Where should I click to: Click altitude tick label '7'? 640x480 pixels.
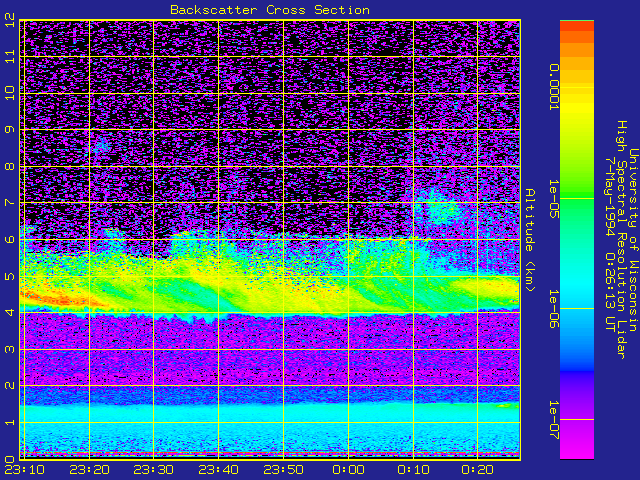pyautogui.click(x=11, y=203)
